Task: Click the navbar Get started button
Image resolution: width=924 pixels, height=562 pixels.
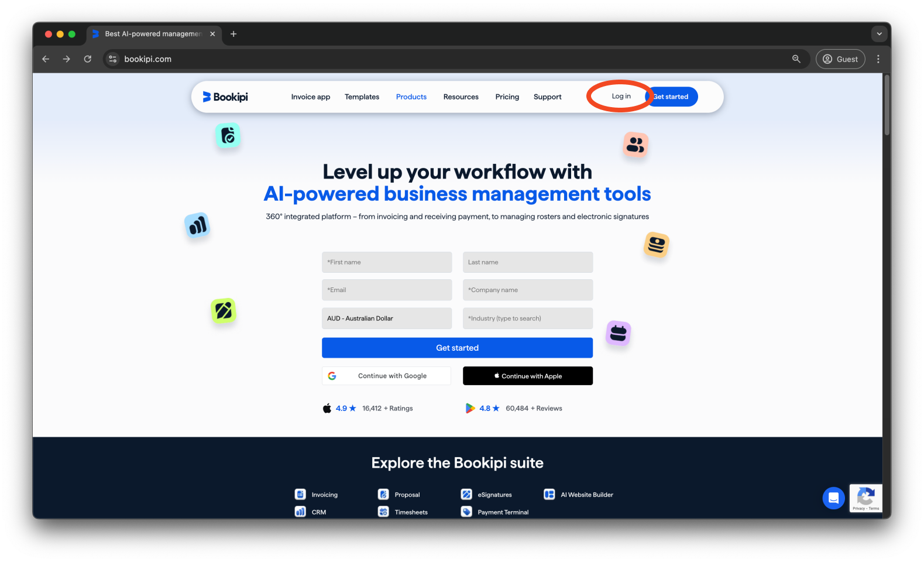Action: [x=671, y=97]
